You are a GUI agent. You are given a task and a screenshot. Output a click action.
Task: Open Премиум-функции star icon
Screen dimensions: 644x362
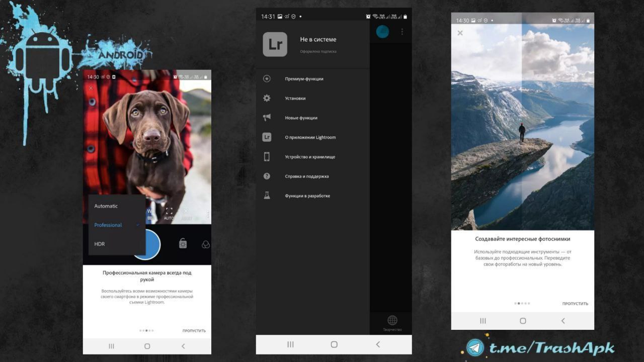click(267, 78)
